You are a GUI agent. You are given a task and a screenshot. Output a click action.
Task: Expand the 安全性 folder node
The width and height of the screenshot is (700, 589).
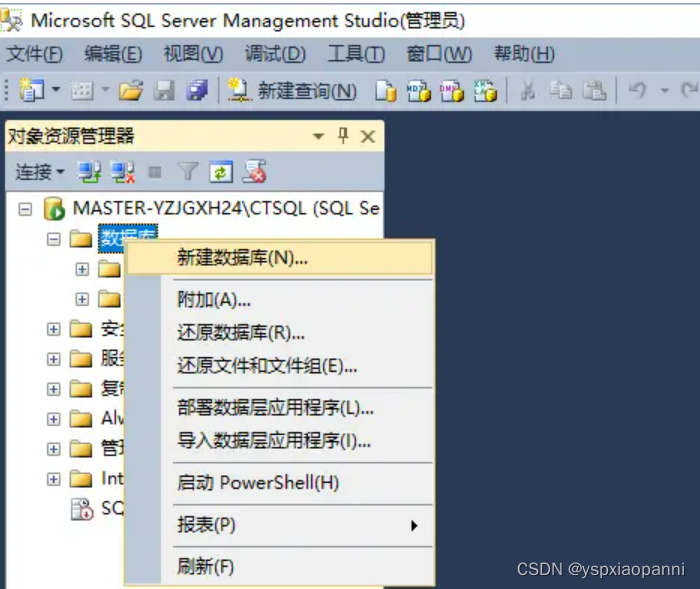[x=54, y=329]
